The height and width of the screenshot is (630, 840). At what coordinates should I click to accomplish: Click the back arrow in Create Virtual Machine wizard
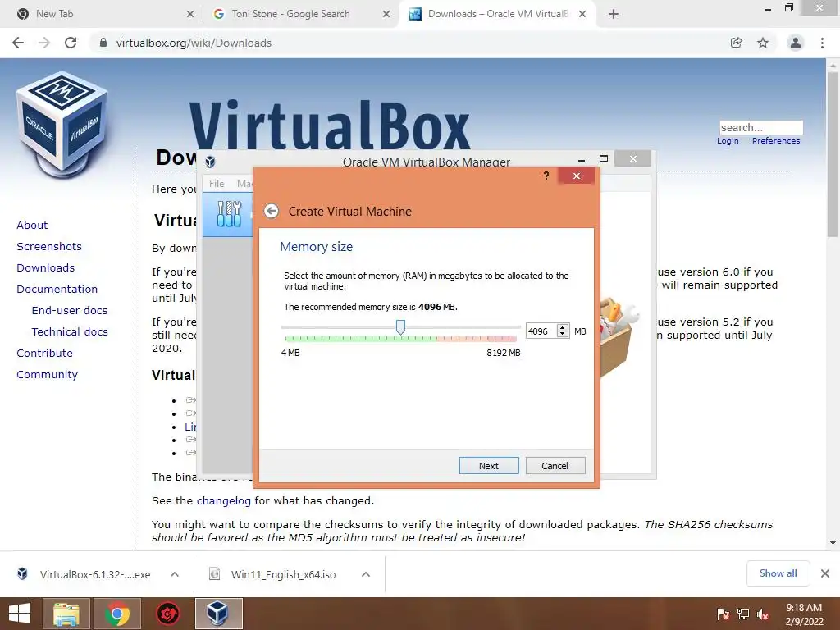tap(271, 211)
